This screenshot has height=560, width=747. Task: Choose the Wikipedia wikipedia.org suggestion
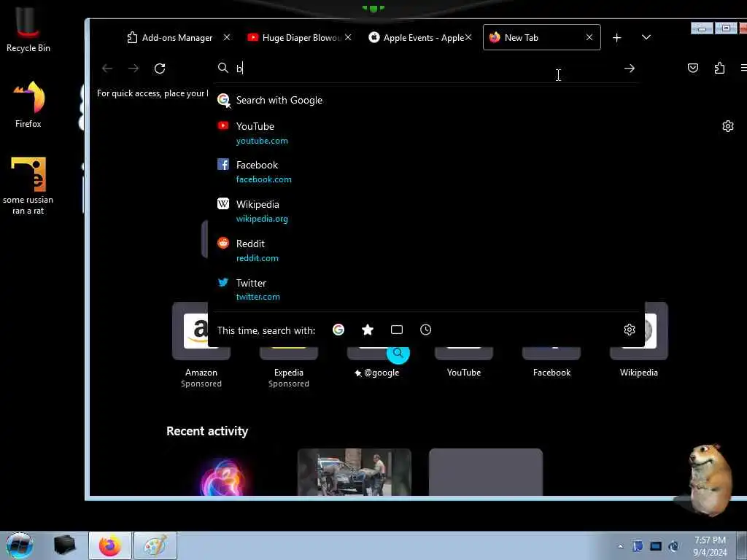pos(426,211)
